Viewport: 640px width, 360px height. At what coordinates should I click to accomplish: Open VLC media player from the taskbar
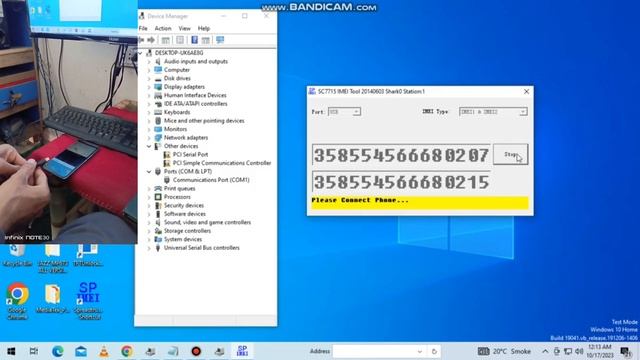tap(104, 351)
